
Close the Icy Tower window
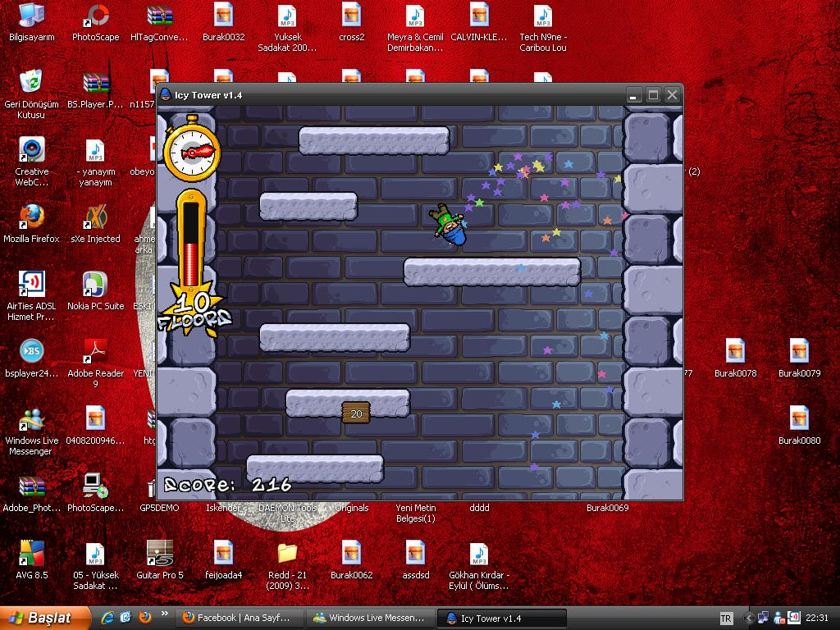point(673,95)
